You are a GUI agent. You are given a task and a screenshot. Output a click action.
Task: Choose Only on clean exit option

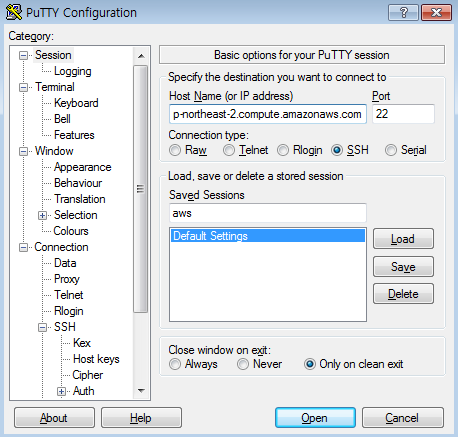pyautogui.click(x=309, y=364)
